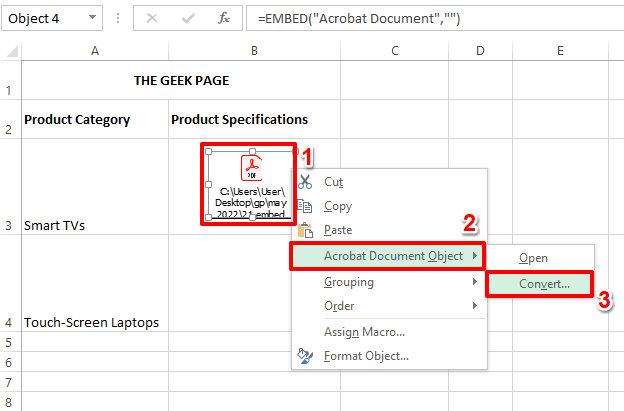Screen dimensions: 624x411
Task: Open the Name Box dropdown arrow
Action: (x=93, y=18)
